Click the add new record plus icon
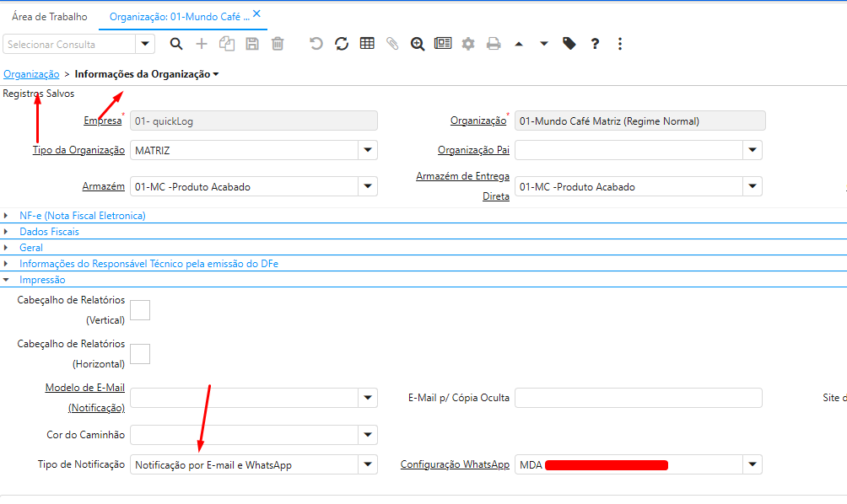 point(202,44)
